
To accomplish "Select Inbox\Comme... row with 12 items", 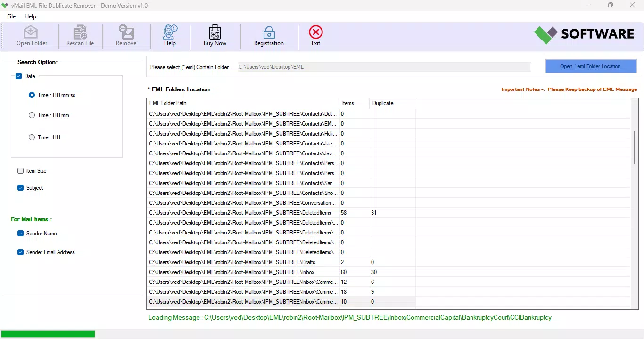I will (281, 282).
